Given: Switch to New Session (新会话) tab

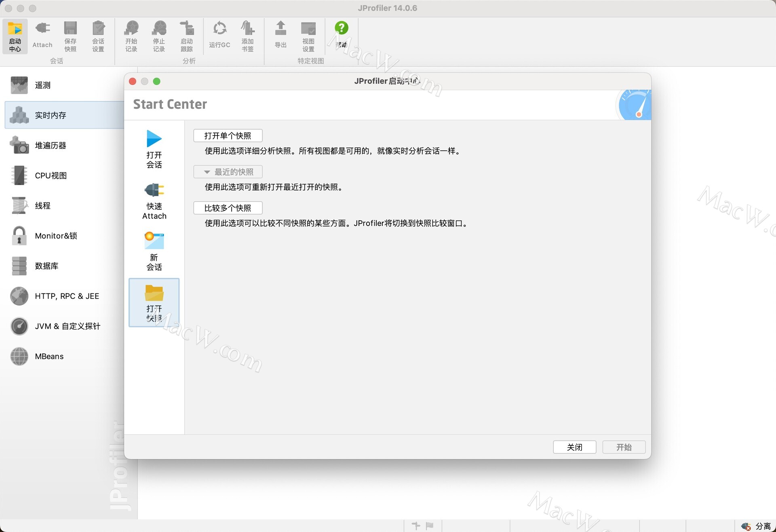Looking at the screenshot, I should [x=154, y=251].
